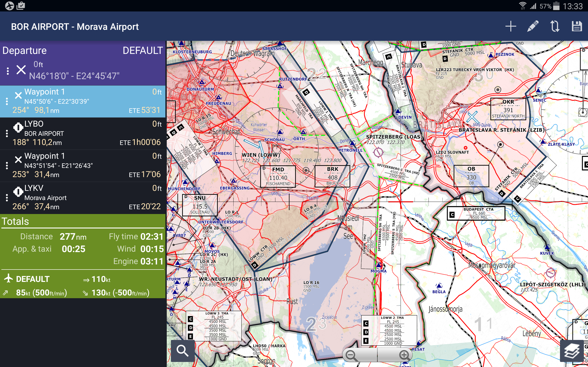Save the route with floppy disk icon

577,26
